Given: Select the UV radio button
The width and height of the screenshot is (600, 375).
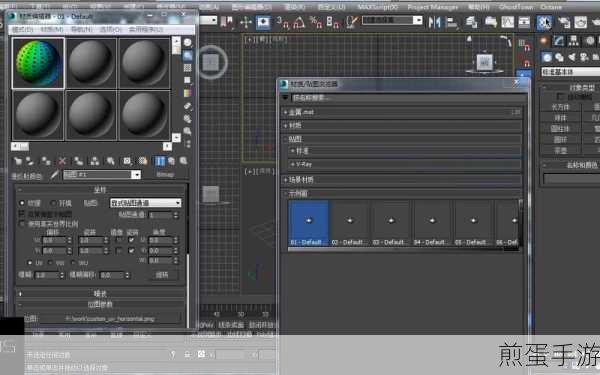Looking at the screenshot, I should [x=29, y=262].
